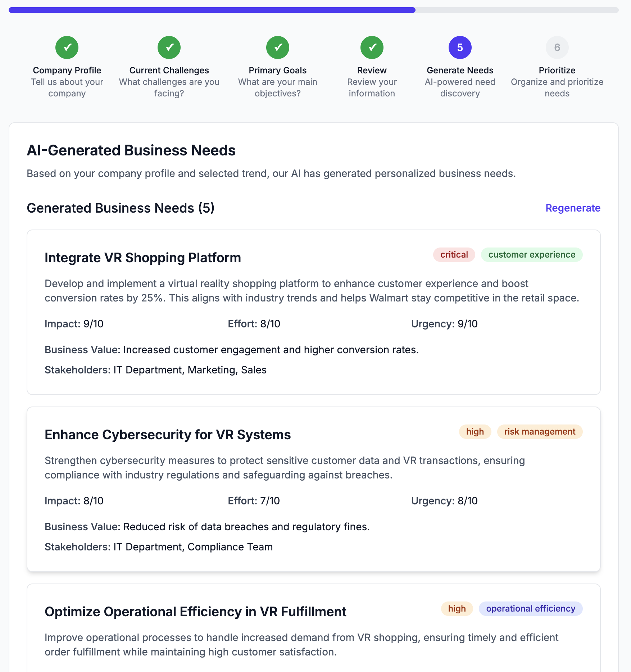Image resolution: width=631 pixels, height=672 pixels.
Task: Select the Integrate VR Shopping Platform card title
Action: (x=143, y=258)
